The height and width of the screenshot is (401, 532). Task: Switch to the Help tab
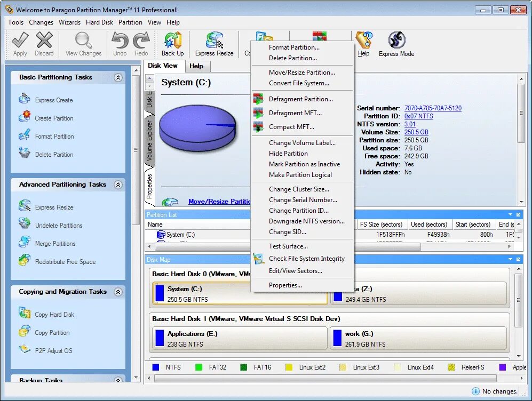click(x=196, y=66)
